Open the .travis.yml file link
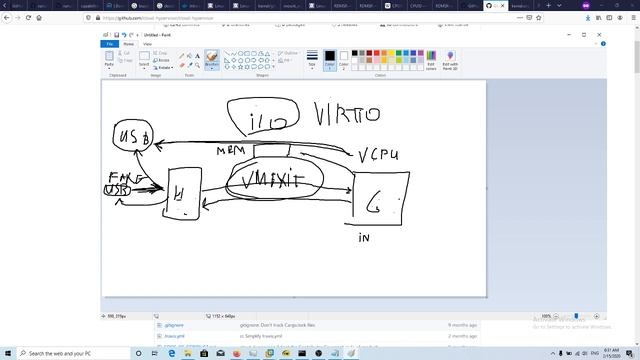The width and height of the screenshot is (640, 360). [x=174, y=336]
